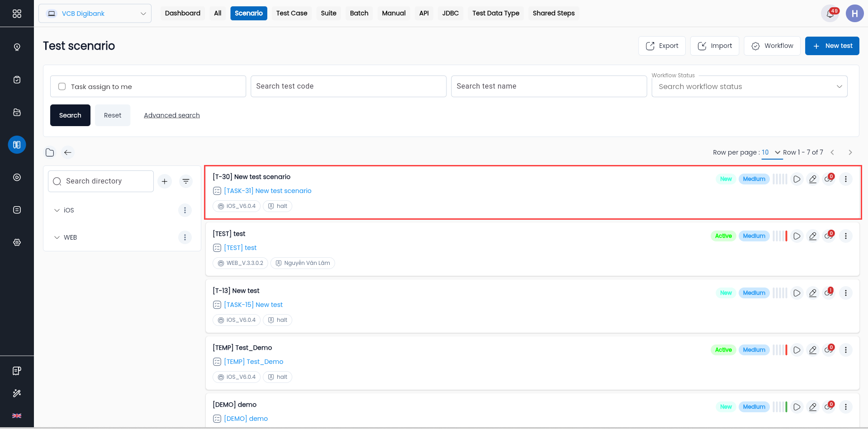Open the Workflow button
The image size is (868, 429).
click(772, 46)
